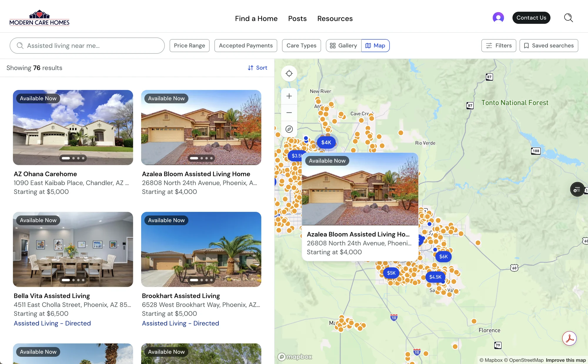
Task: Reset map bearing with compass button
Action: click(x=289, y=129)
